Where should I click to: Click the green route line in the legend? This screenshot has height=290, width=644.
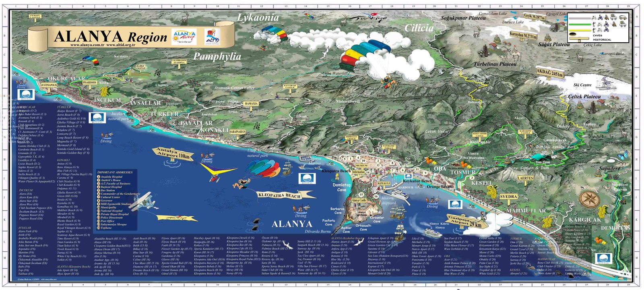[580, 24]
